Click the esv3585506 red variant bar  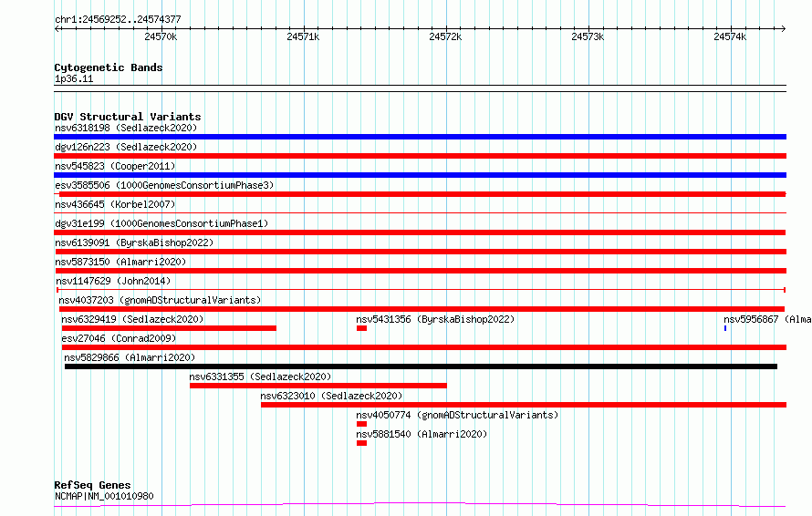tap(422, 194)
